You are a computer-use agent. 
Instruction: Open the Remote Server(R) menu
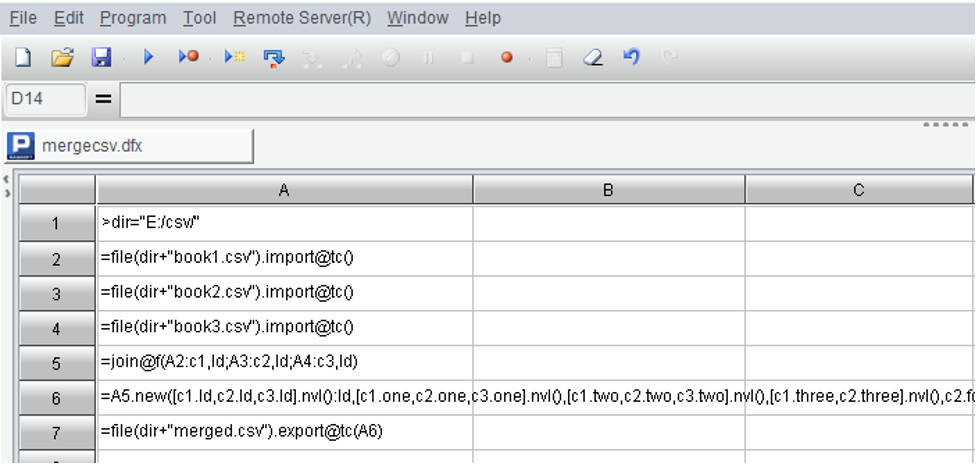(x=301, y=18)
